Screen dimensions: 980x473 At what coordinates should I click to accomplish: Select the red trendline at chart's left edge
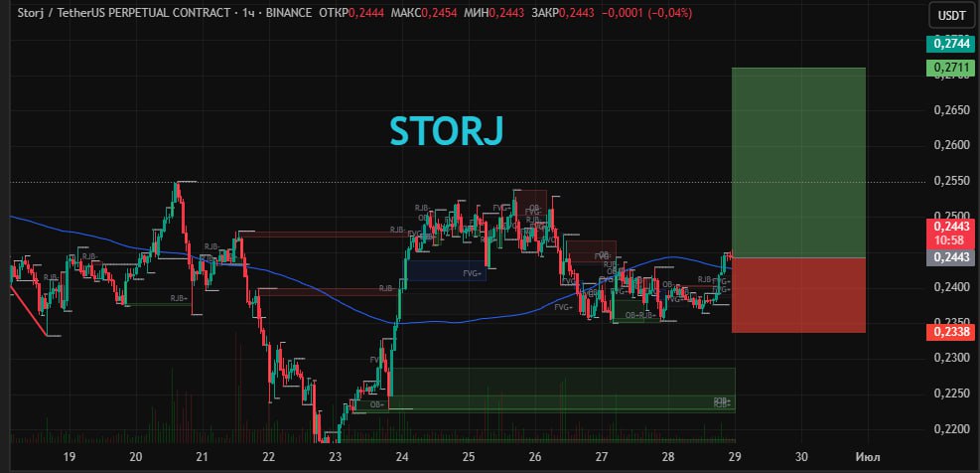[28, 312]
